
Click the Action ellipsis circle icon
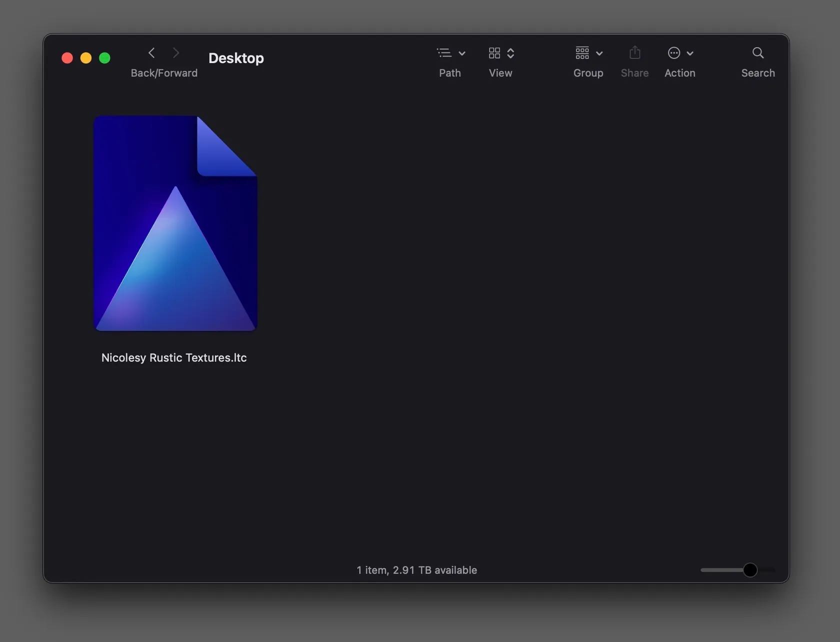[x=673, y=53]
